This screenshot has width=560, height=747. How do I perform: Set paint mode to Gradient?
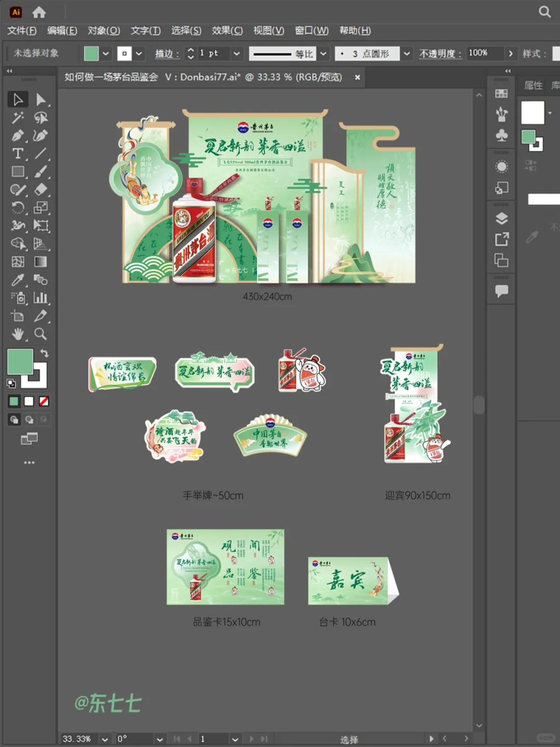29,402
